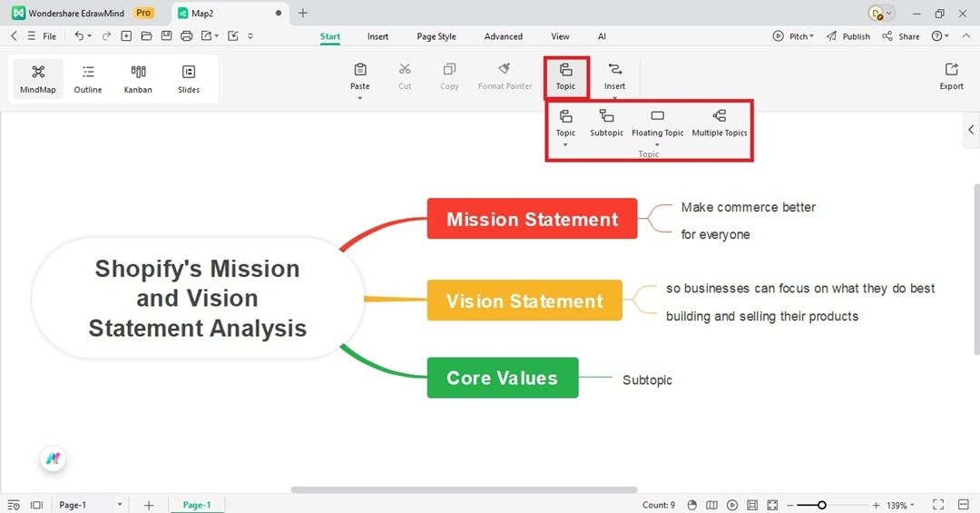Start presentation play icon in status bar
The width and height of the screenshot is (980, 513).
point(732,505)
